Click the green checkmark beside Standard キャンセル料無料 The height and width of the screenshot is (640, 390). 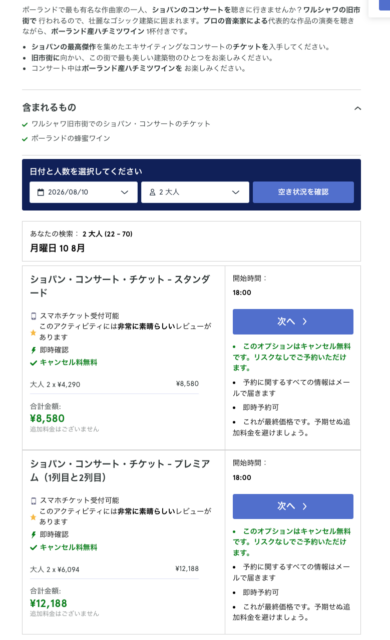point(33,362)
